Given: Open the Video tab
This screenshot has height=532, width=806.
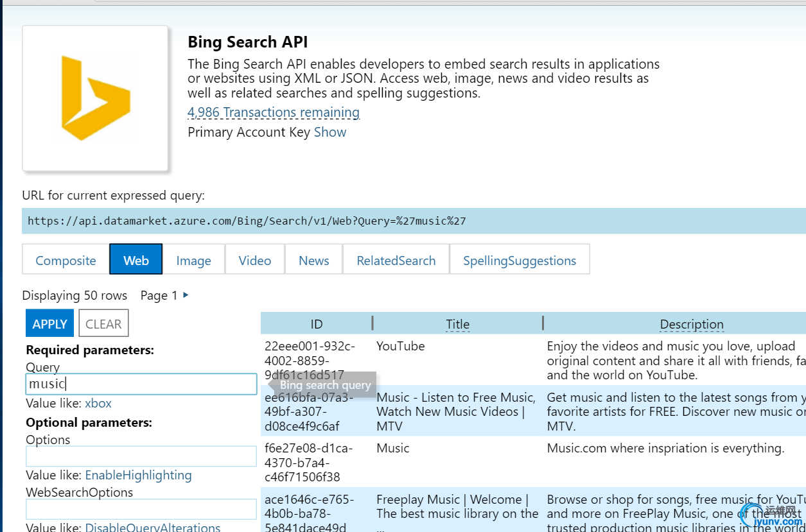Looking at the screenshot, I should [x=255, y=260].
